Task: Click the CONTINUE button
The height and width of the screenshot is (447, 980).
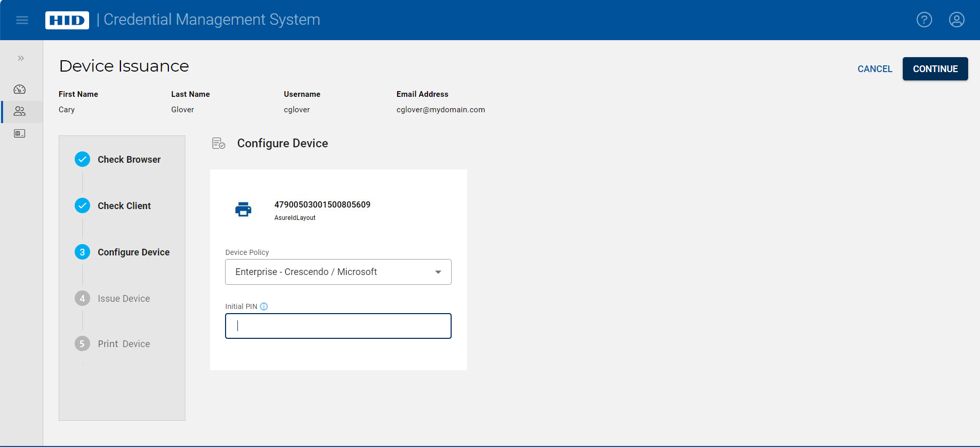Action: pyautogui.click(x=935, y=69)
